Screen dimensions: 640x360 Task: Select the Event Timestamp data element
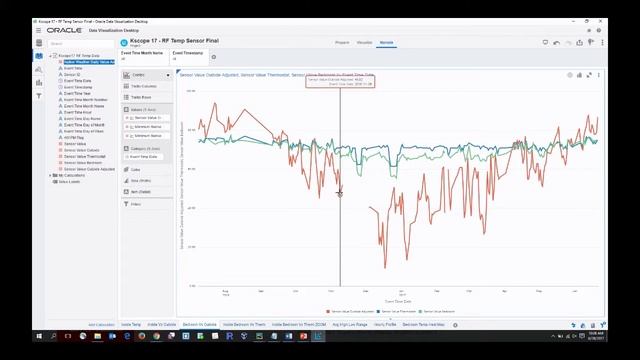(78, 87)
